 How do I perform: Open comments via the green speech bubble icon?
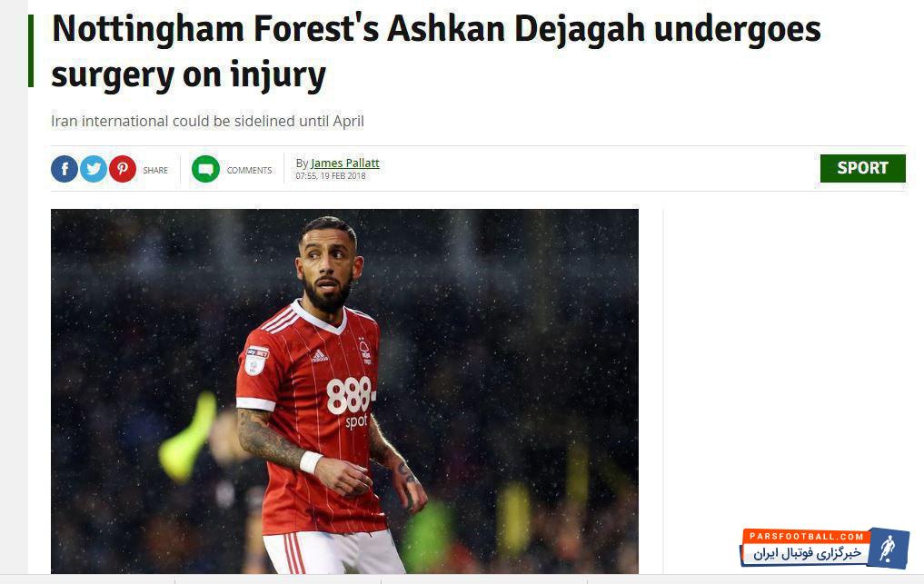click(x=205, y=169)
